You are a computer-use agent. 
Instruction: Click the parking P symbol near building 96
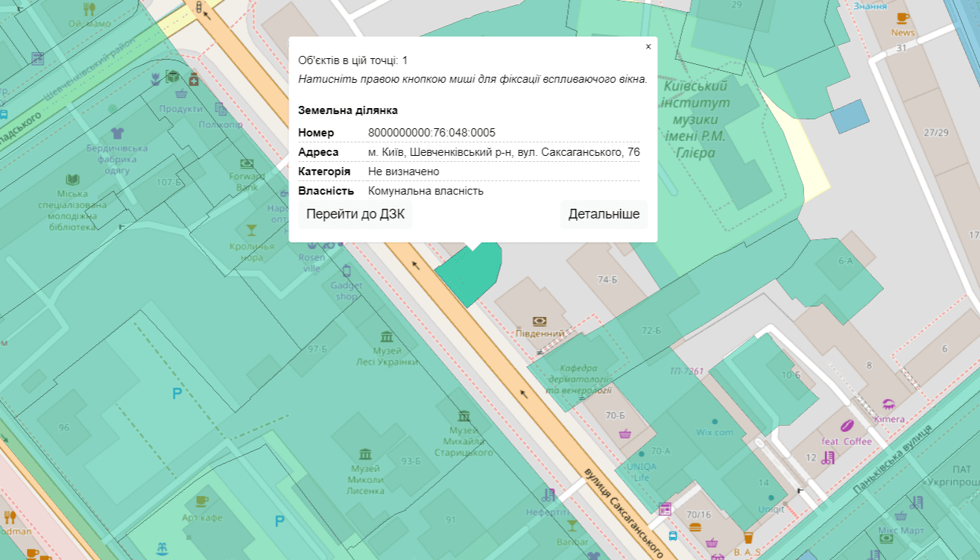[x=177, y=394]
